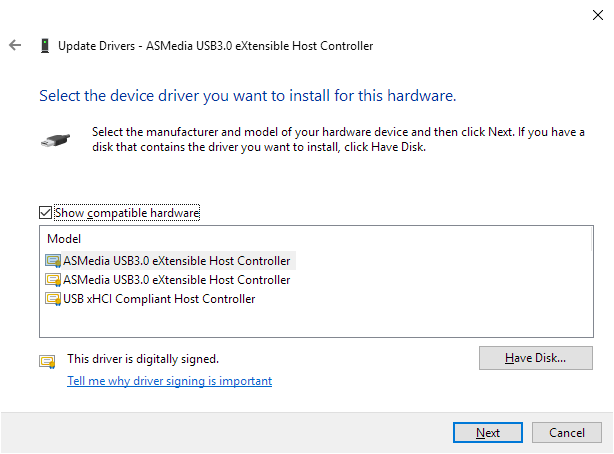Proceed with the Next button

click(x=488, y=432)
